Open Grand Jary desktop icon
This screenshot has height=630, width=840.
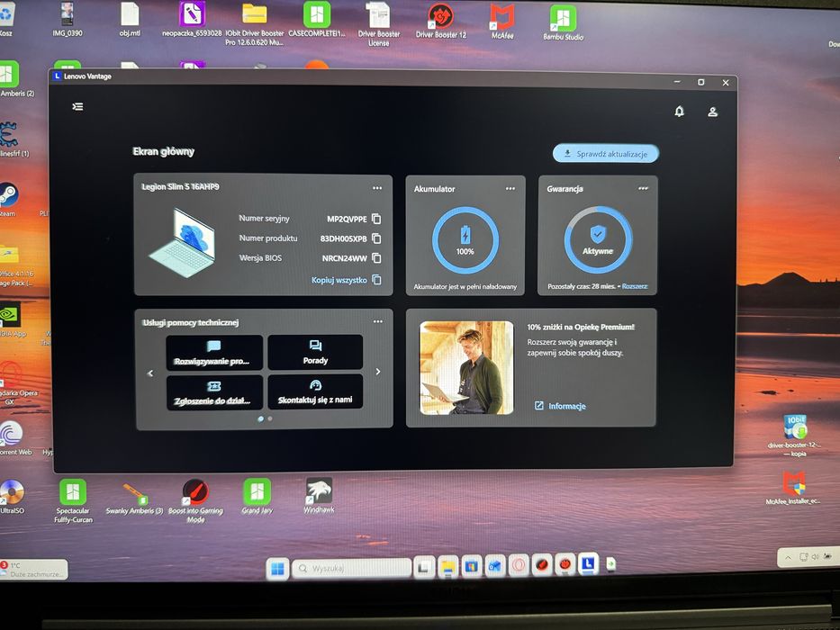(x=257, y=497)
